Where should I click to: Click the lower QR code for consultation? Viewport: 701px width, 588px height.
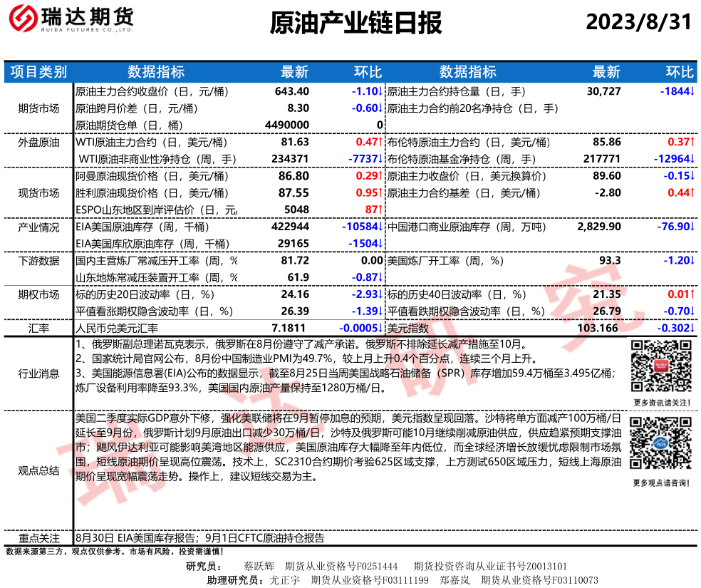pyautogui.click(x=660, y=445)
